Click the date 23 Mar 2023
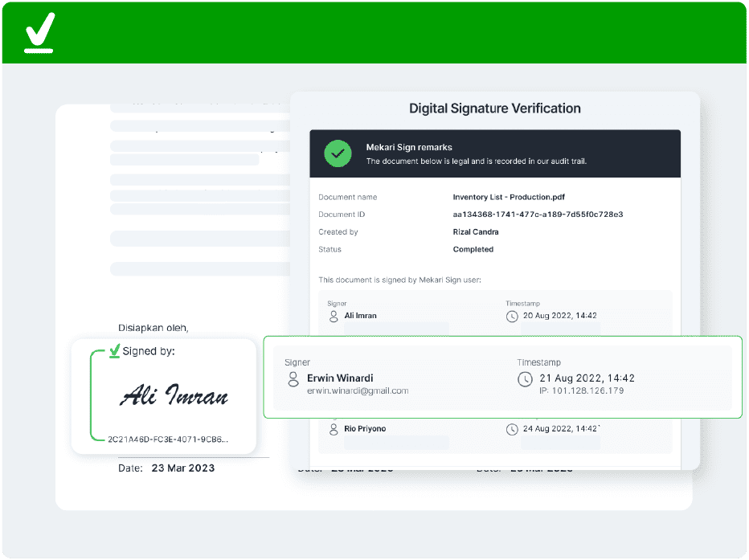749x560 pixels. pos(183,468)
